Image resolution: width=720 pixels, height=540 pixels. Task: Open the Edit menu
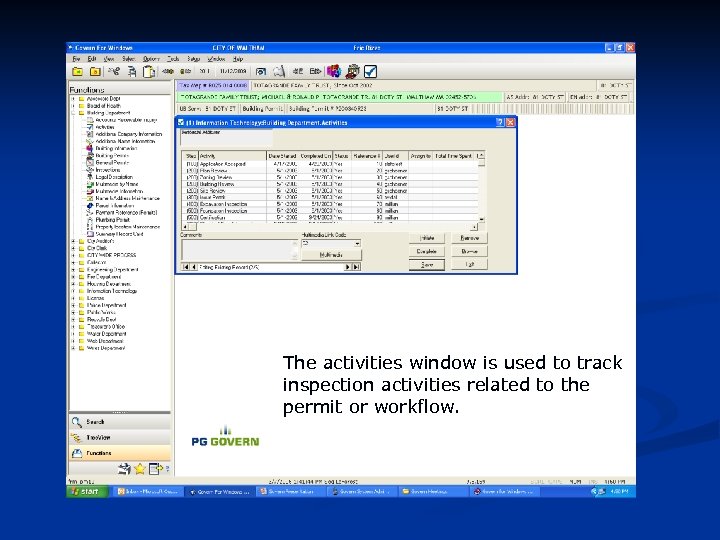[x=92, y=59]
